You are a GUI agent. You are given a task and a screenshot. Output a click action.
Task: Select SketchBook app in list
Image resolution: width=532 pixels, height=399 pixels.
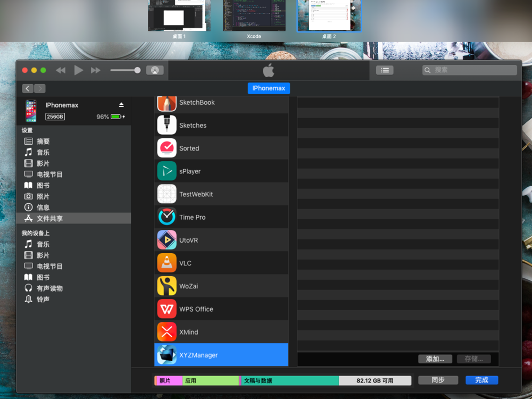click(197, 103)
